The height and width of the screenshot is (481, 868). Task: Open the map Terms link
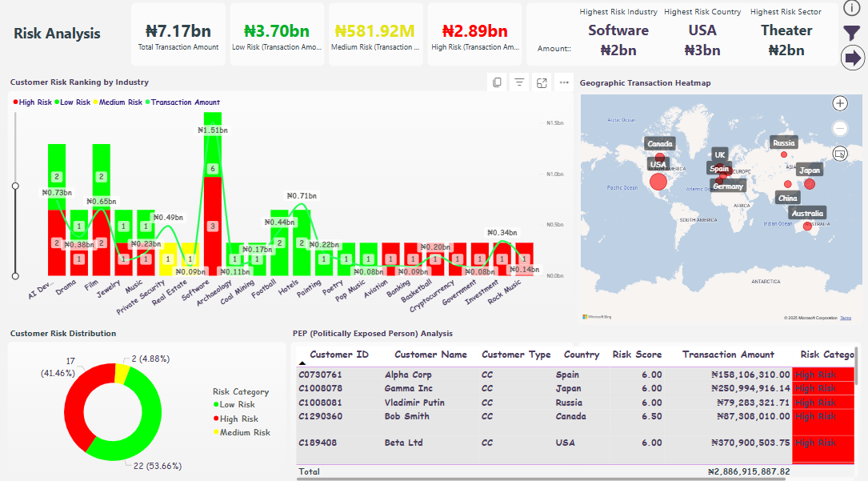click(x=846, y=318)
